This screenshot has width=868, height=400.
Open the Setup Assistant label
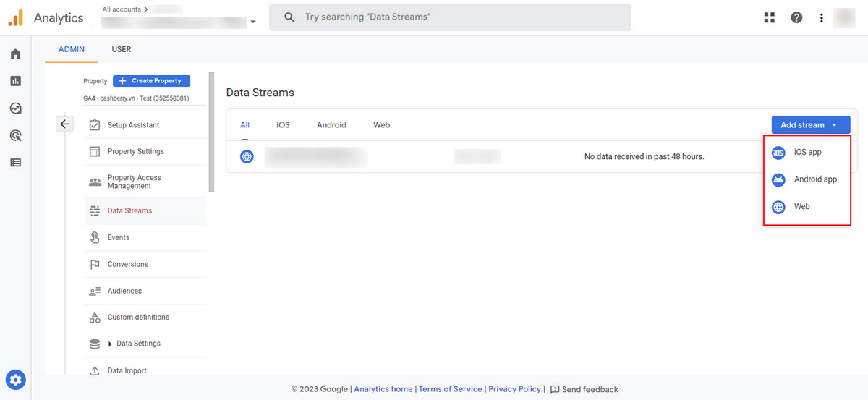pos(133,125)
